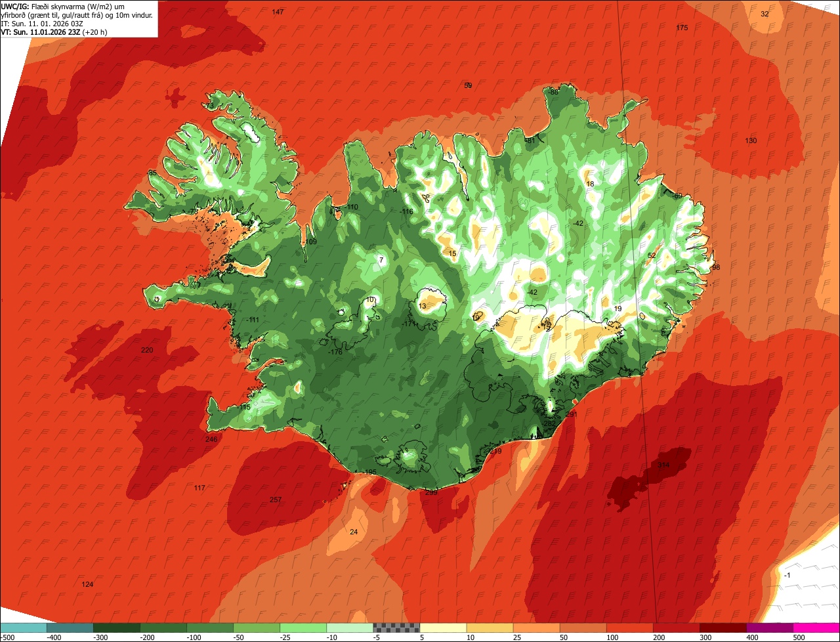Click the land value -110 on the map
This screenshot has height=642, width=840.
click(x=352, y=207)
